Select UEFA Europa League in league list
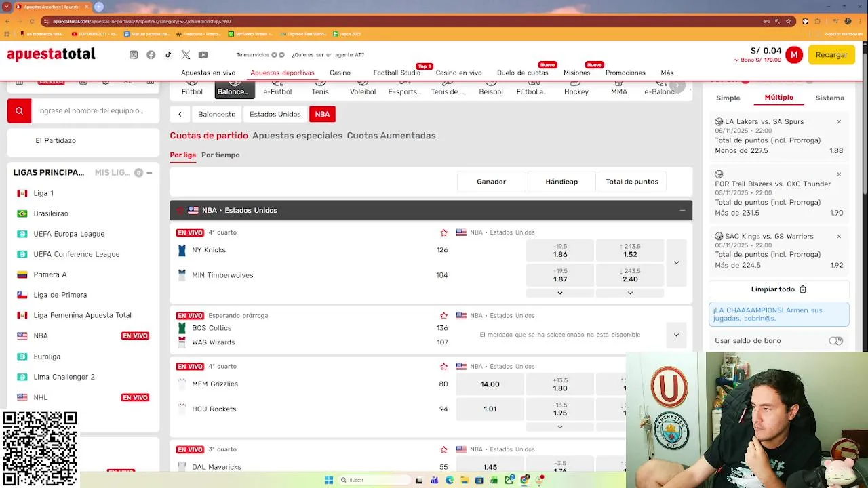The image size is (868, 488). click(x=69, y=234)
